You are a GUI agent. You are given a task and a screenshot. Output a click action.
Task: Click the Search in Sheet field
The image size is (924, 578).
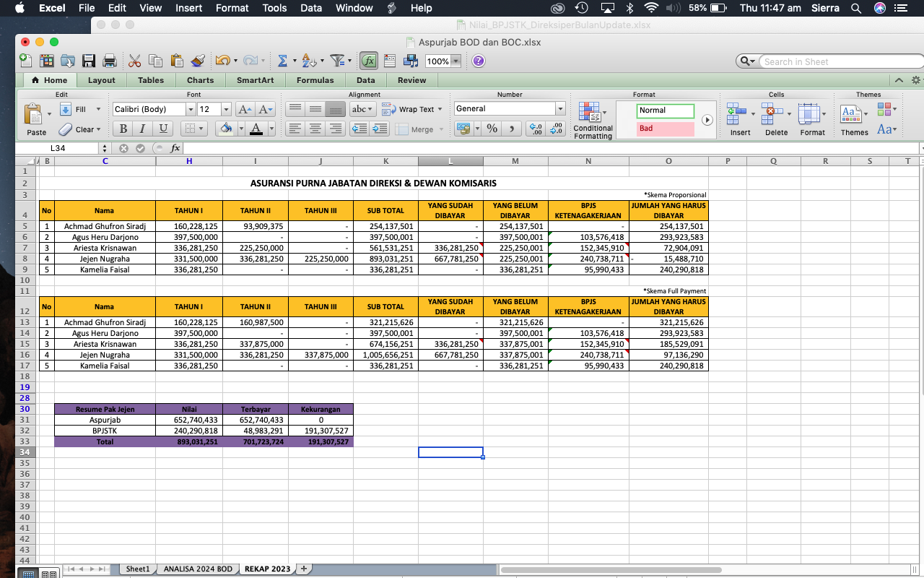(x=836, y=61)
